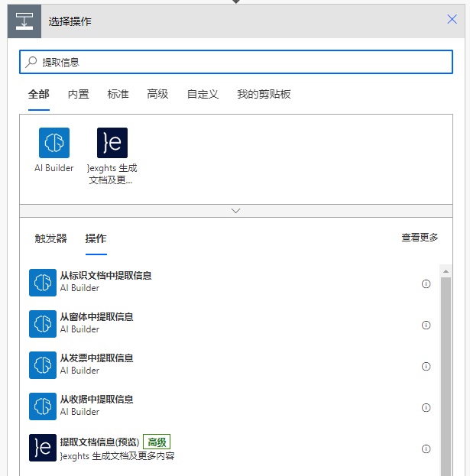Select 提取文档信息(预览) action icon
Image resolution: width=470 pixels, height=476 pixels.
point(43,448)
